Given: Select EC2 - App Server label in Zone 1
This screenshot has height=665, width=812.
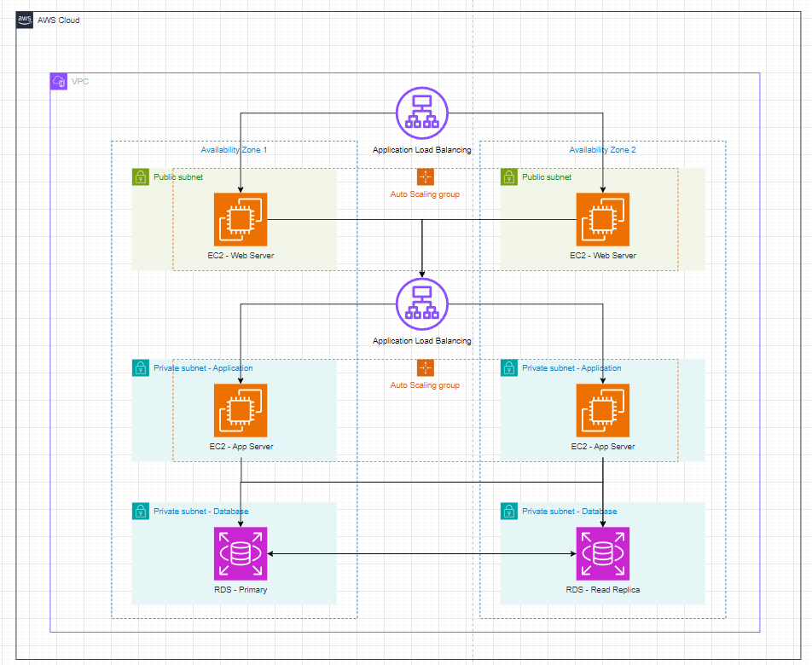Looking at the screenshot, I should (x=241, y=447).
